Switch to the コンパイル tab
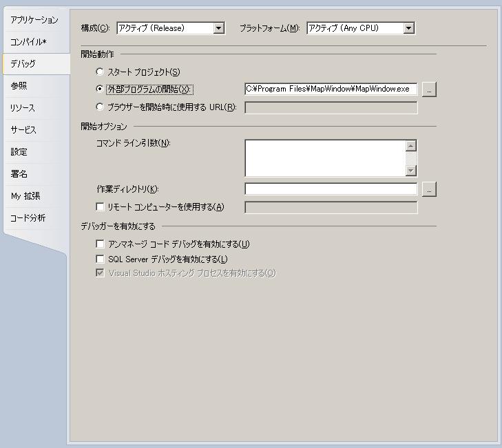The height and width of the screenshot is (448, 502). pos(28,42)
